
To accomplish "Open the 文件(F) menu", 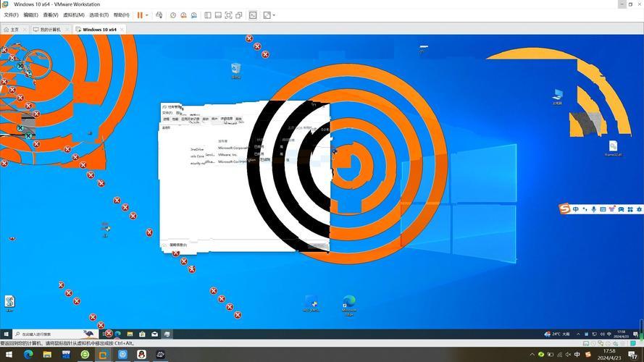I will [11, 15].
